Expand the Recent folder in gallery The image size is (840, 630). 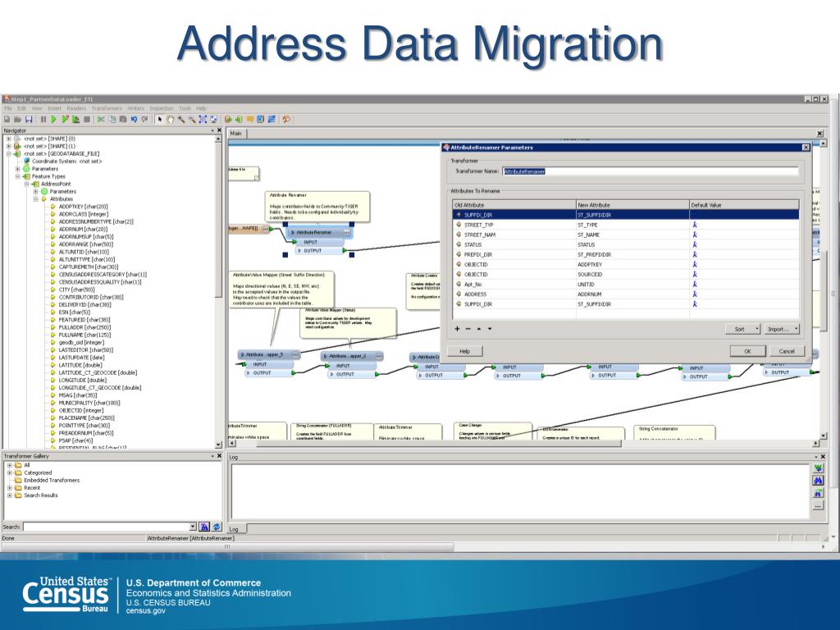coord(9,487)
